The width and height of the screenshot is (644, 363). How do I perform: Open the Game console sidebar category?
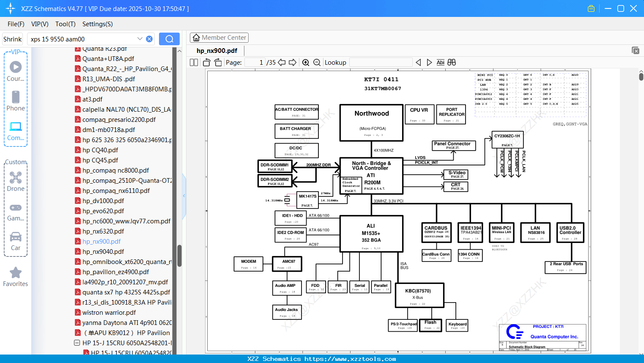(x=16, y=212)
